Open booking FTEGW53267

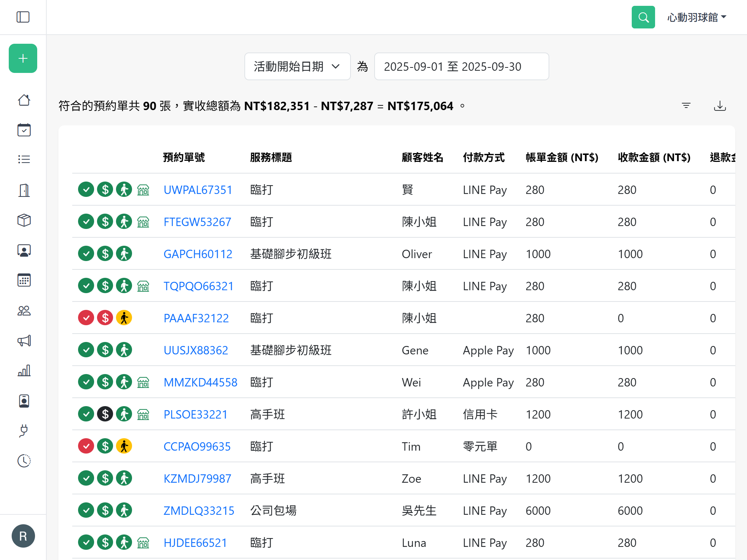[197, 222]
